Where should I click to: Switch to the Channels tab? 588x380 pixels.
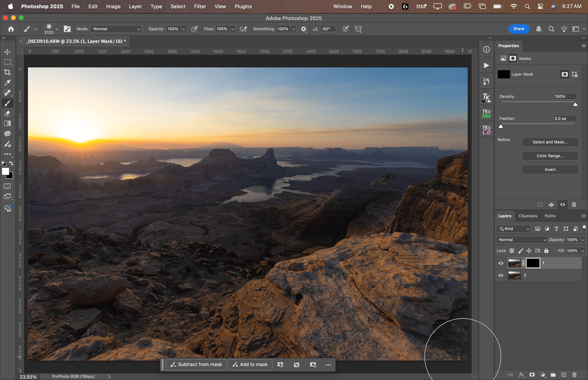coord(528,216)
